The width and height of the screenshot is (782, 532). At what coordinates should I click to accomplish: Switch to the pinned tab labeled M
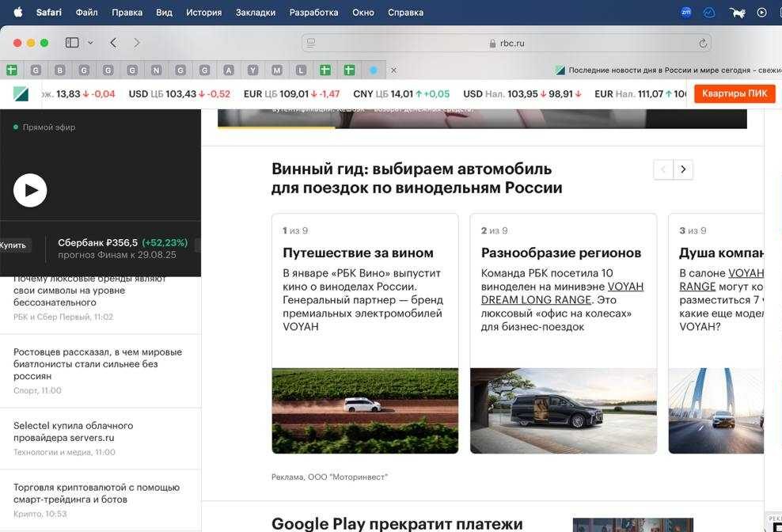(277, 70)
